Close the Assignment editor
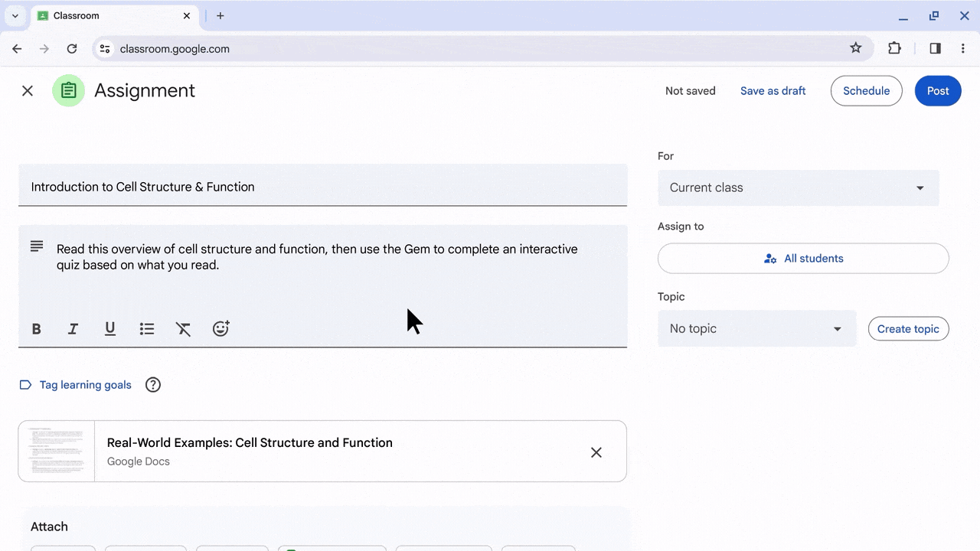The height and width of the screenshot is (551, 980). [x=28, y=91]
